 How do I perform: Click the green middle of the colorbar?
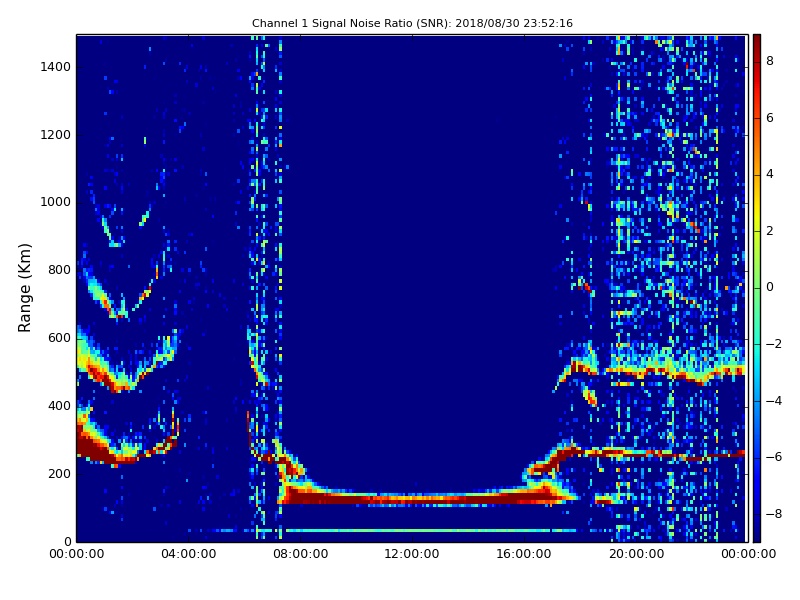point(757,288)
